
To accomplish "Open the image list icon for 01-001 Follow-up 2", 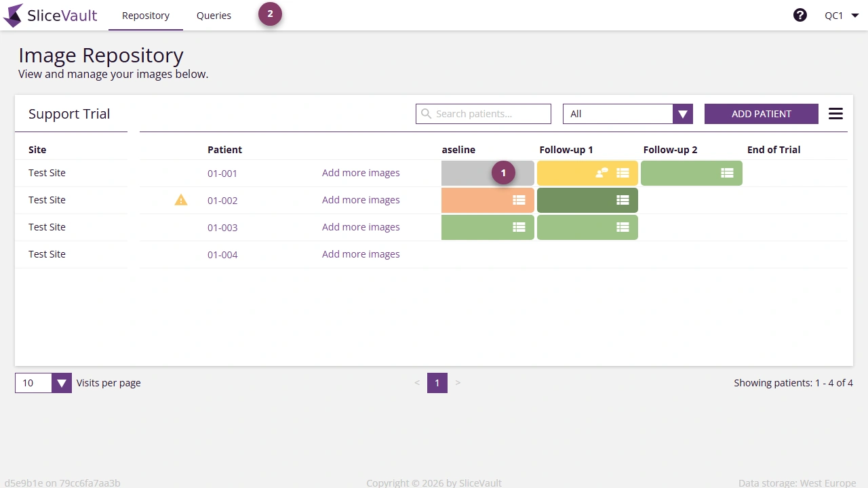I will (727, 173).
